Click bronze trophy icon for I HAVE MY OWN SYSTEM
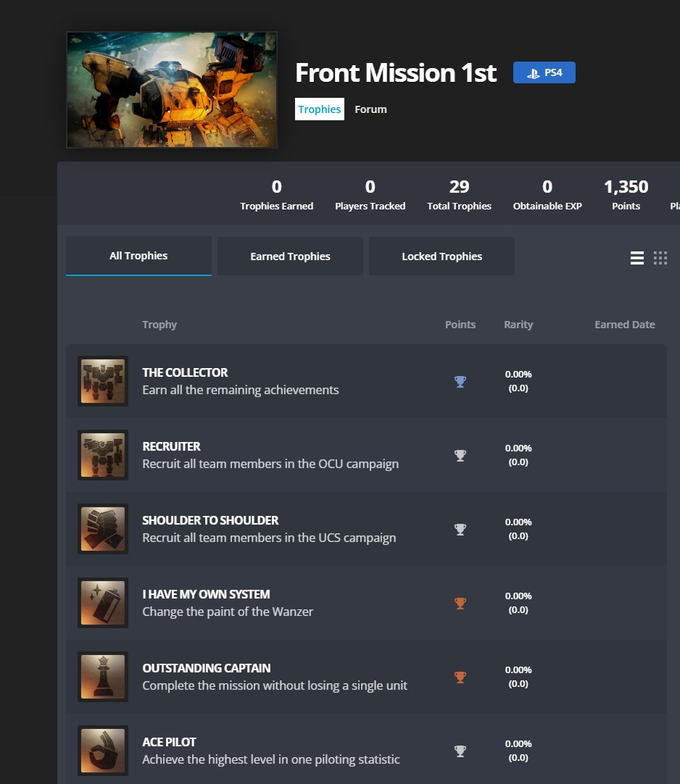This screenshot has height=784, width=680. click(x=460, y=604)
